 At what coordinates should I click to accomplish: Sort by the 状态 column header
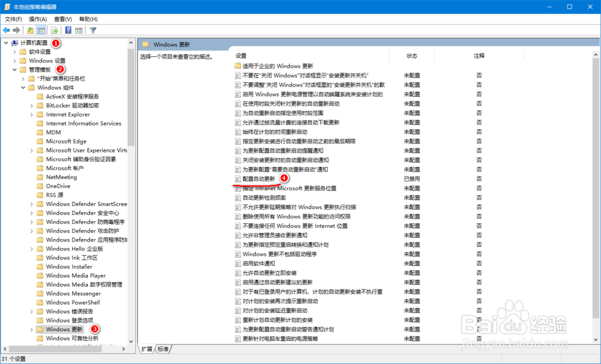click(412, 56)
